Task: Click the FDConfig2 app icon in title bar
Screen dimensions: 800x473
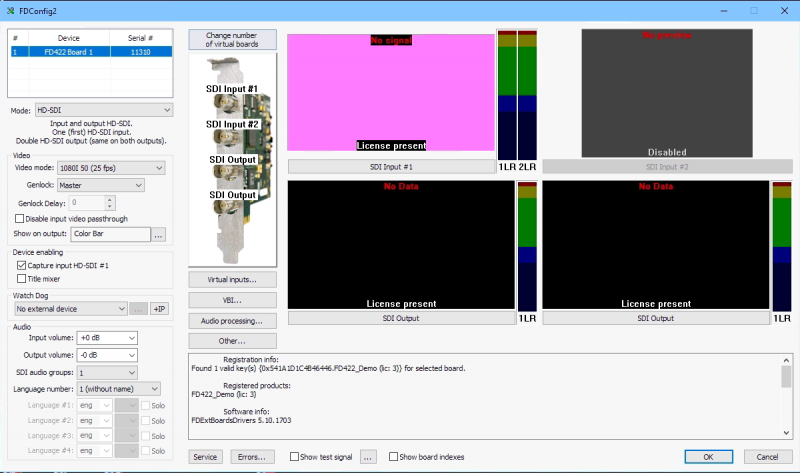Action: click(x=10, y=11)
